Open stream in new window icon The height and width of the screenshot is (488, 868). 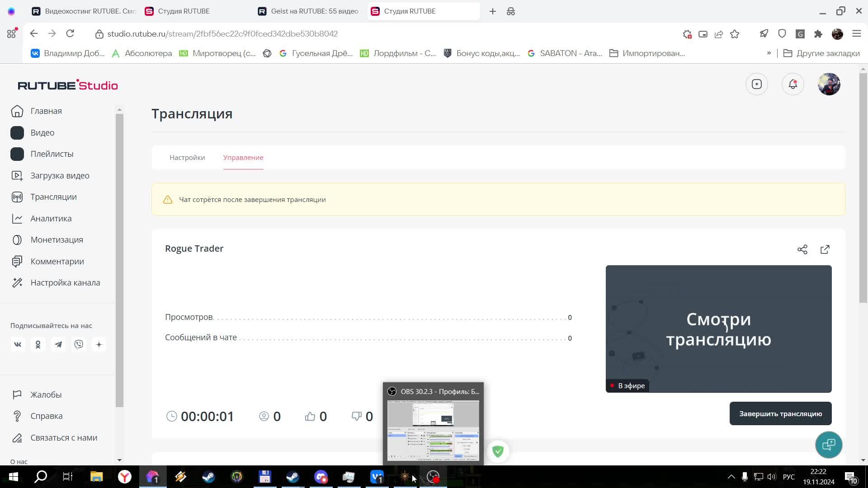point(825,250)
